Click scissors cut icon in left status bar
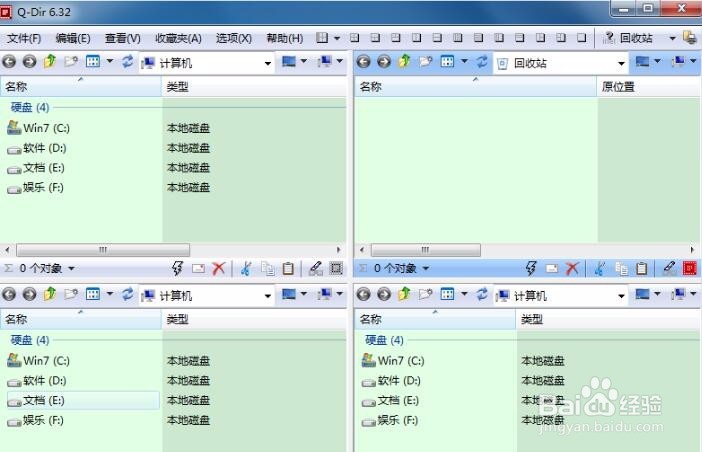The height and width of the screenshot is (452, 702). tap(245, 269)
